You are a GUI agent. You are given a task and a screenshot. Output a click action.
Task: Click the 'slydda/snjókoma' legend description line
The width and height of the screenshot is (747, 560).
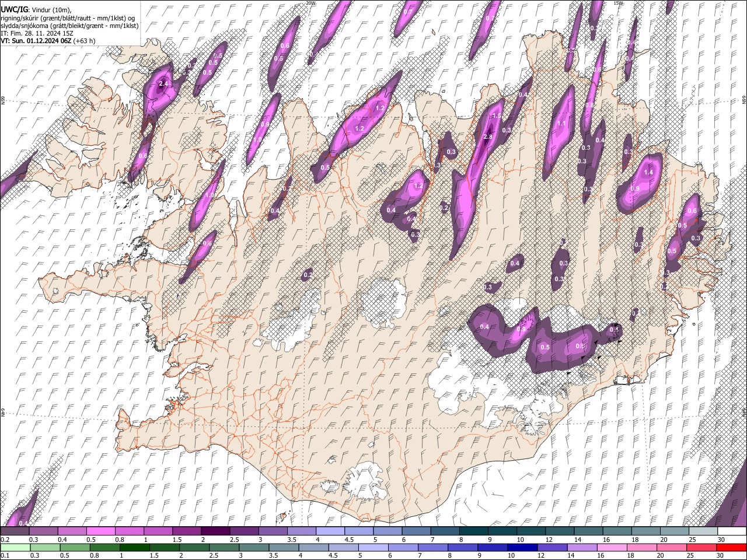tap(69, 26)
